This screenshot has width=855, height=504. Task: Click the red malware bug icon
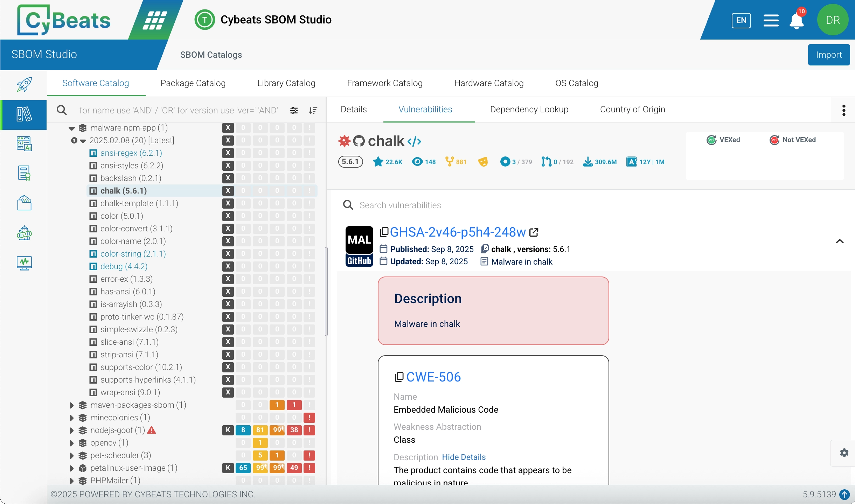point(344,141)
